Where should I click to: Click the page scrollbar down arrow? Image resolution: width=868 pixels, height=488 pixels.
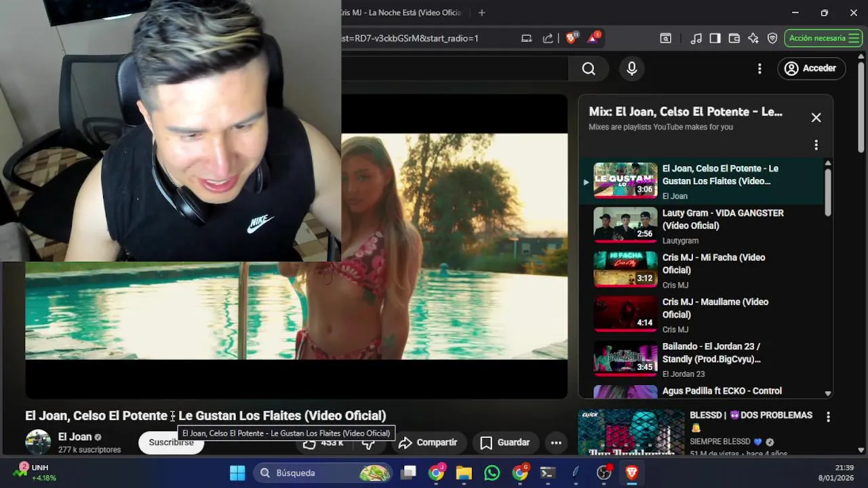861,449
